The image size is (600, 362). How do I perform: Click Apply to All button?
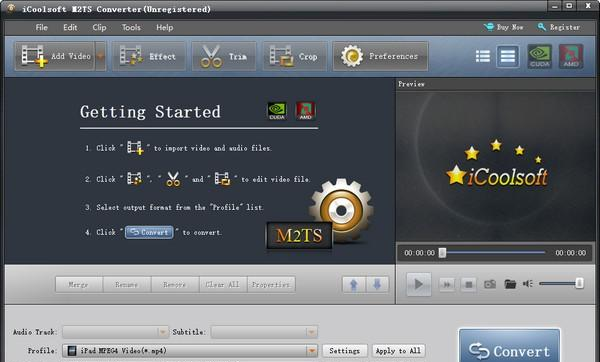pyautogui.click(x=398, y=351)
